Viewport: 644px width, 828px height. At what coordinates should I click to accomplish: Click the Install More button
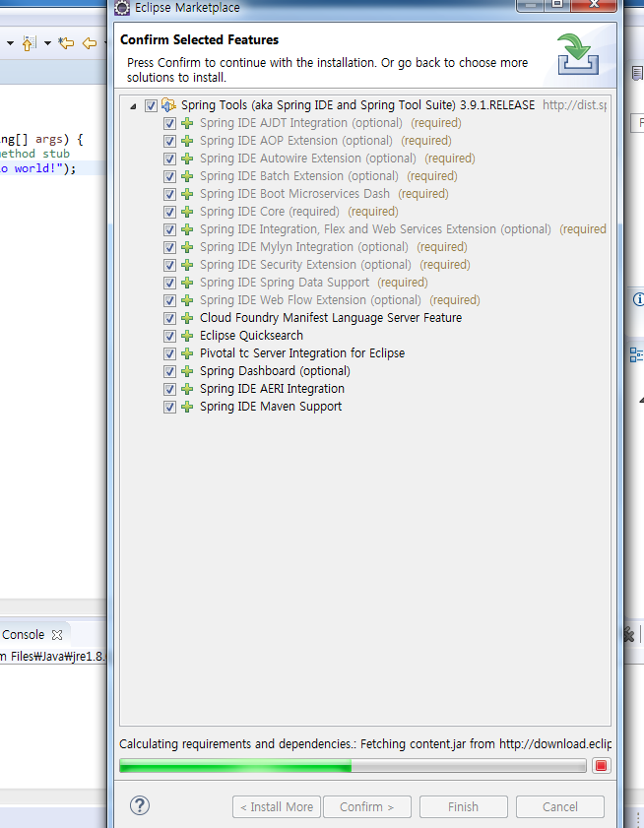[277, 807]
